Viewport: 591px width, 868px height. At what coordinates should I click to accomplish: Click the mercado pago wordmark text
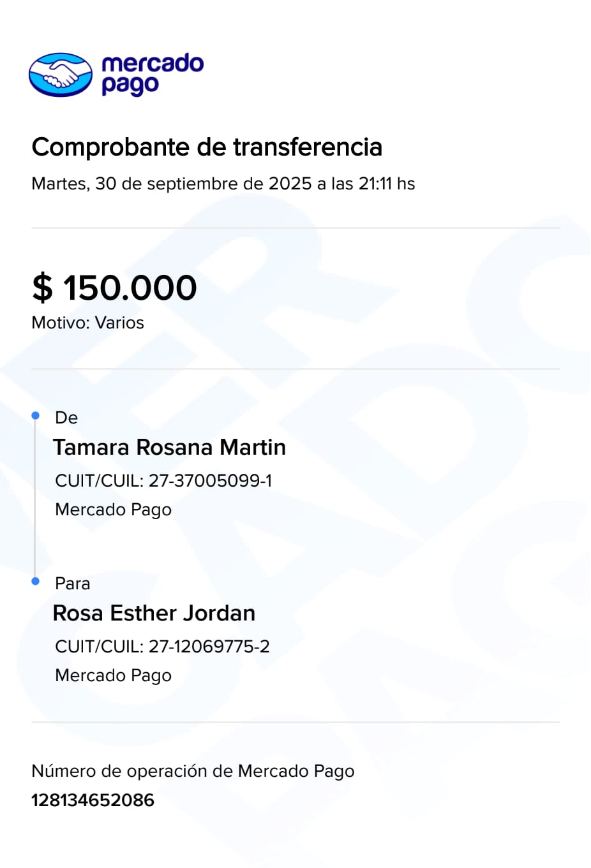[152, 74]
